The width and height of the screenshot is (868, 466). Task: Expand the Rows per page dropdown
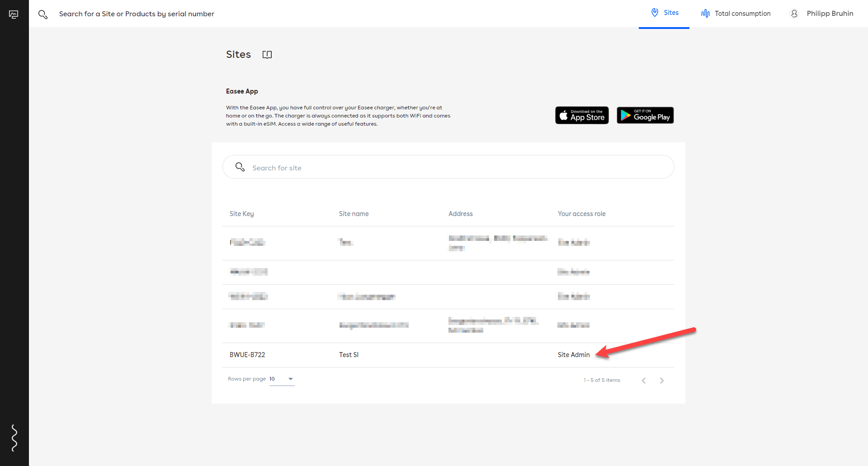point(282,379)
